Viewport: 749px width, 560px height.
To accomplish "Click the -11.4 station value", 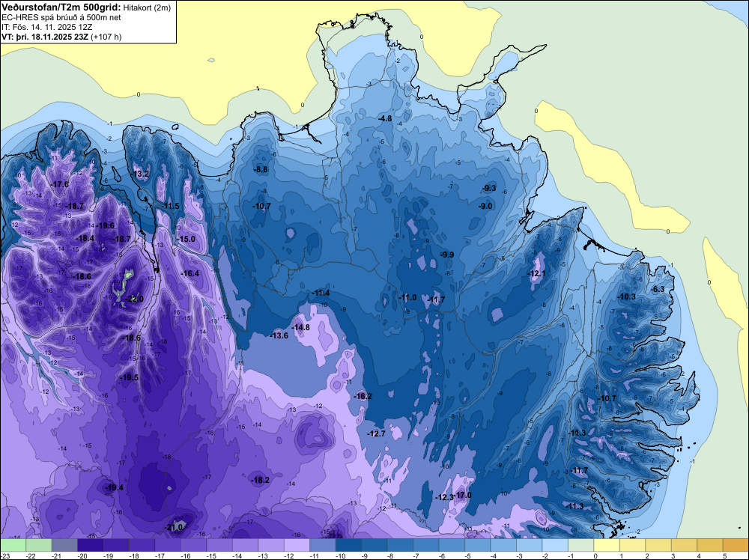I will pyautogui.click(x=321, y=293).
